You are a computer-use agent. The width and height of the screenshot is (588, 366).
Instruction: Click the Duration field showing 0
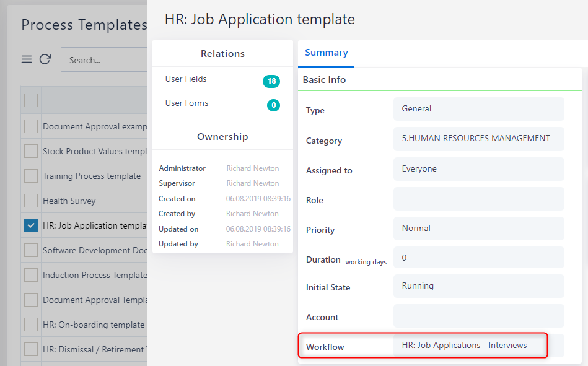478,257
